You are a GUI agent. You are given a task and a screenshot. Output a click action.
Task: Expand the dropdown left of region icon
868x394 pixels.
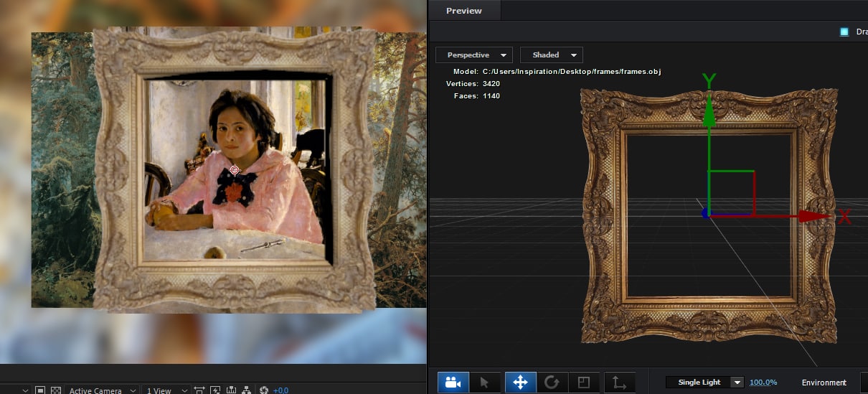click(26, 390)
